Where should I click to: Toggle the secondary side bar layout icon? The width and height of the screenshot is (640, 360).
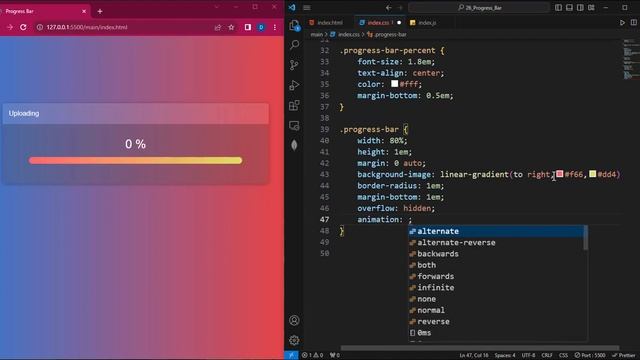[x=580, y=7]
